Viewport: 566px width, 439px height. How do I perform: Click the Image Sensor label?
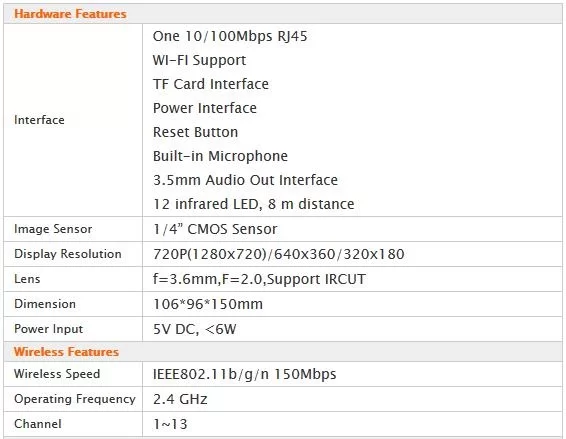[53, 229]
